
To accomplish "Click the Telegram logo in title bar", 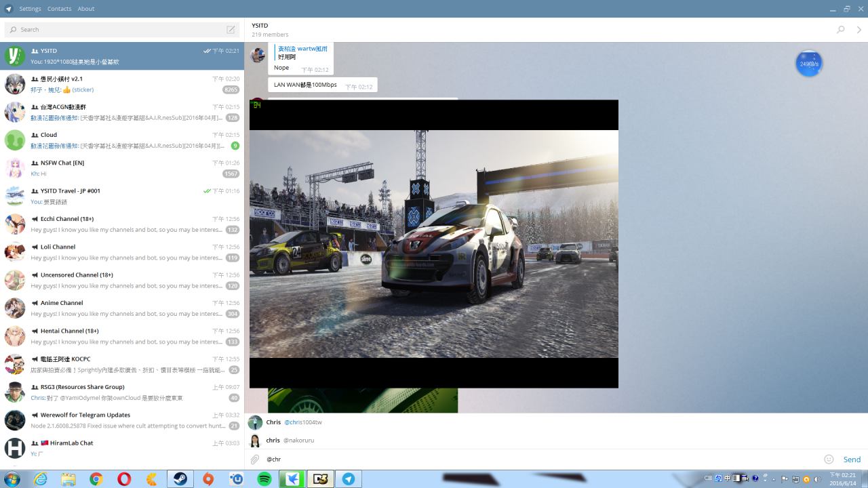I will point(9,9).
